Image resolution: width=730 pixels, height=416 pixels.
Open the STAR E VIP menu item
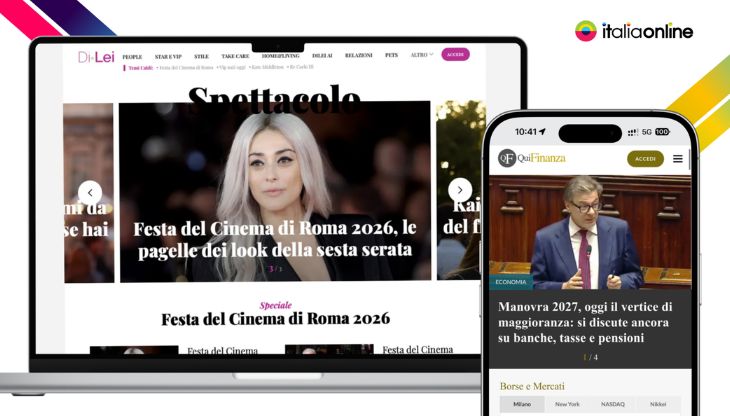tap(168, 57)
